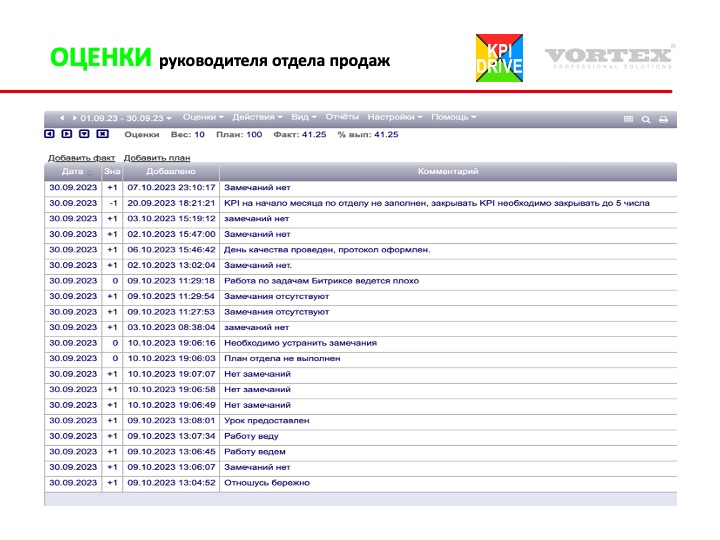The width and height of the screenshot is (720, 540).
Task: Select comment Работу ведем
Action: tap(255, 452)
